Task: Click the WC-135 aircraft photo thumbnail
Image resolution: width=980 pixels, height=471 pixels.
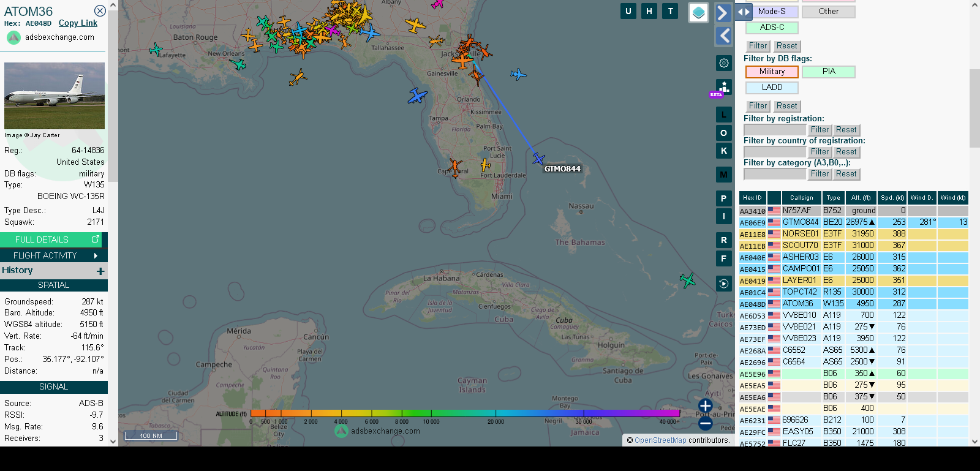Action: (x=55, y=96)
